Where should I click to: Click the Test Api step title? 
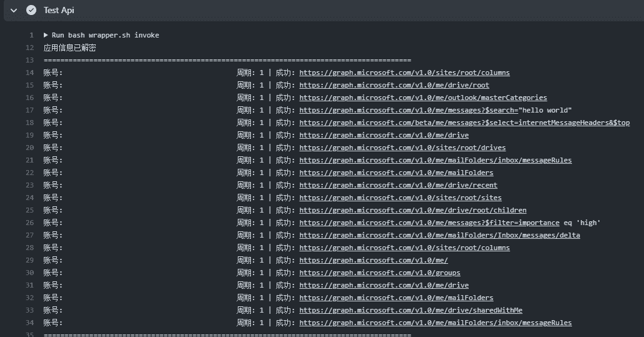tap(59, 11)
